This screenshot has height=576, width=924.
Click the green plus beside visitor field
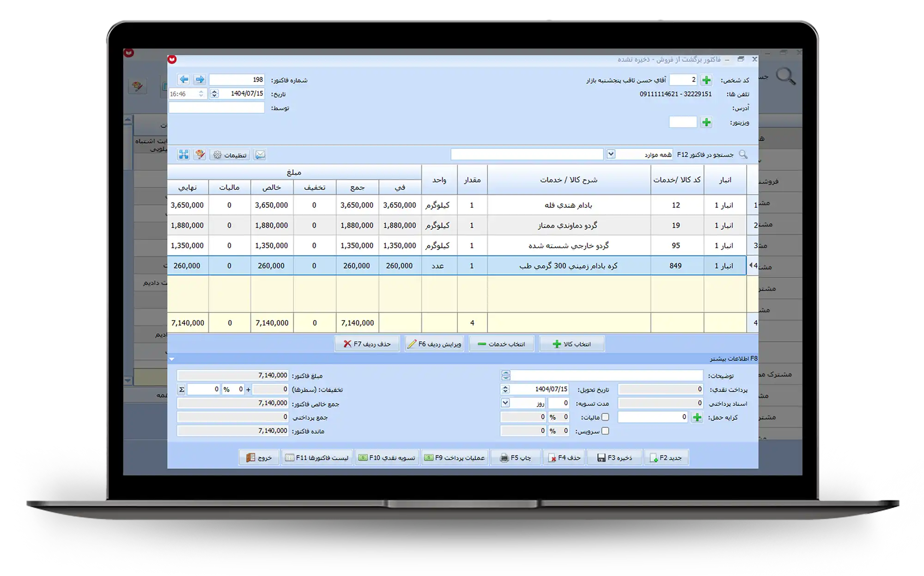pyautogui.click(x=706, y=122)
